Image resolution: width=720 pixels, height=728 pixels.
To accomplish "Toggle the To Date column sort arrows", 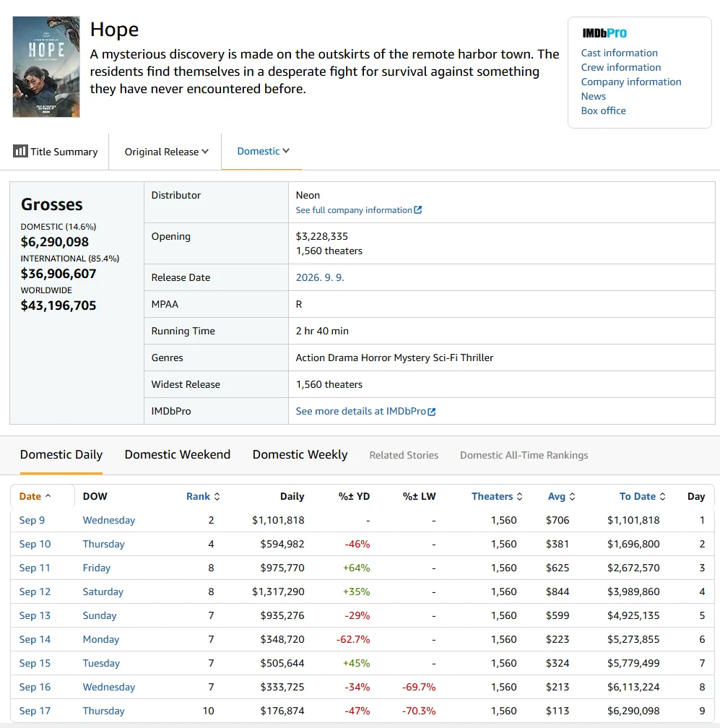I will point(662,496).
